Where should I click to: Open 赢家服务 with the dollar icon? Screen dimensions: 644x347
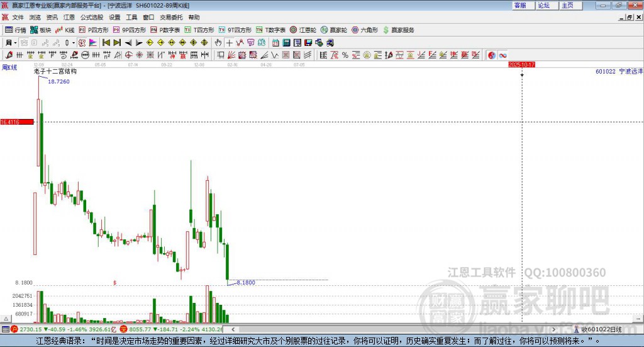(398, 30)
